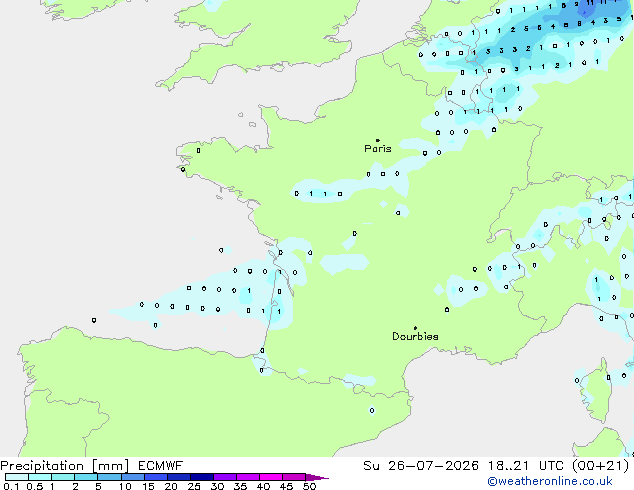Image resolution: width=634 pixels, height=490 pixels.
Task: Click the Dourbies town label
Action: coord(415,336)
